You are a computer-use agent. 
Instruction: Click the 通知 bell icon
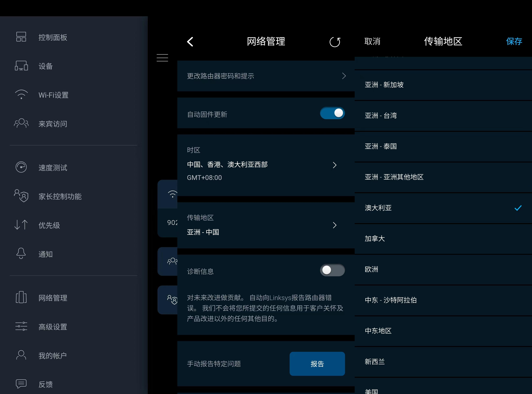(x=21, y=253)
